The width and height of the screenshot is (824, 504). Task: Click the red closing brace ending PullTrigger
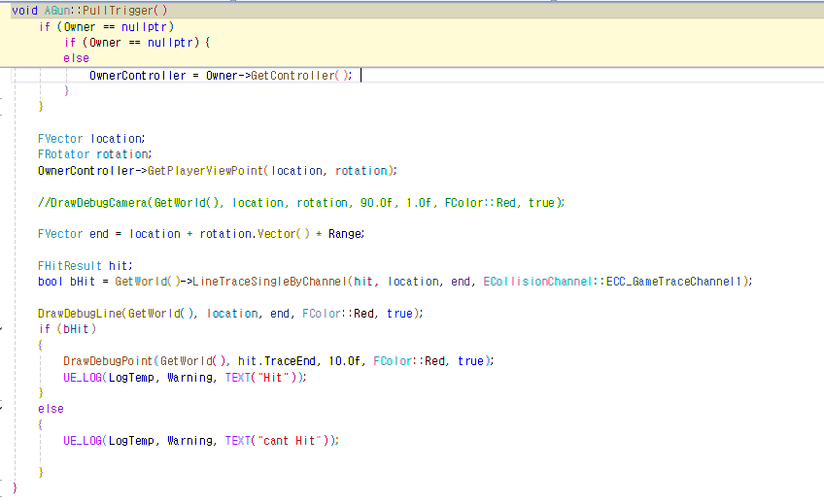(15, 487)
